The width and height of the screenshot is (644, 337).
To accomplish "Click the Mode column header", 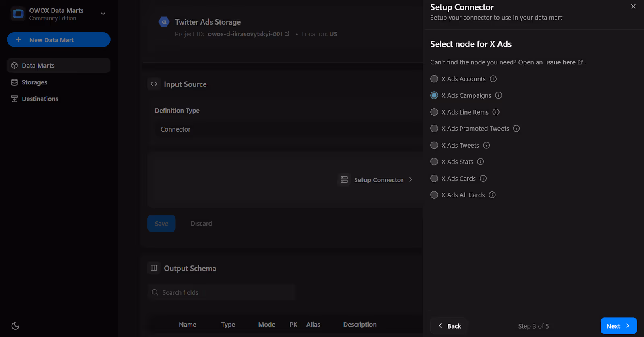I will pyautogui.click(x=267, y=325).
